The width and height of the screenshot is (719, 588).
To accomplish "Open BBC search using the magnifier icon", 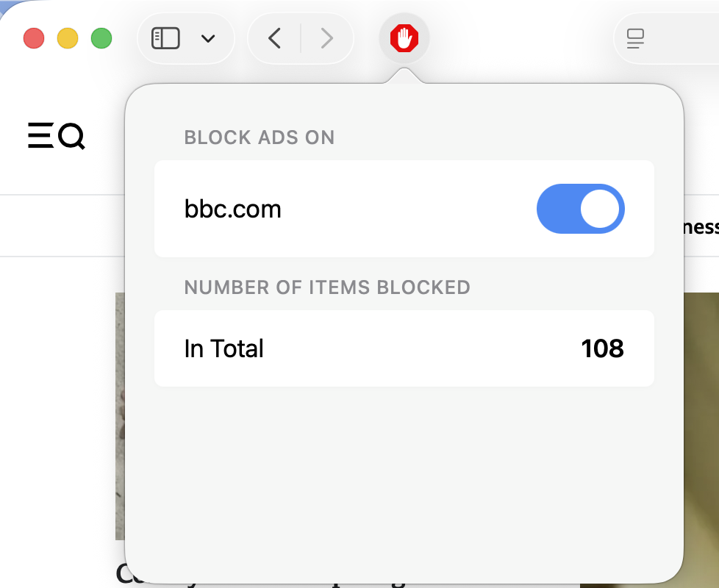I will tap(71, 137).
